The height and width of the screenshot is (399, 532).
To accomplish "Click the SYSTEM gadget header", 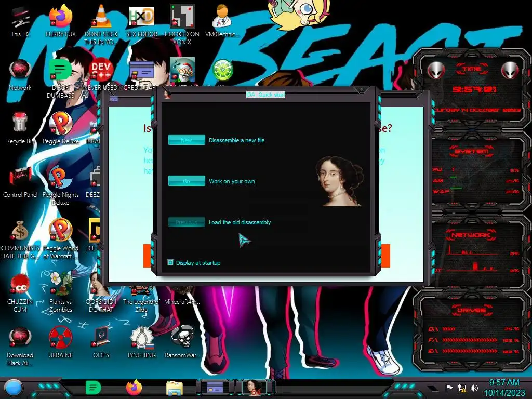I will (472, 151).
